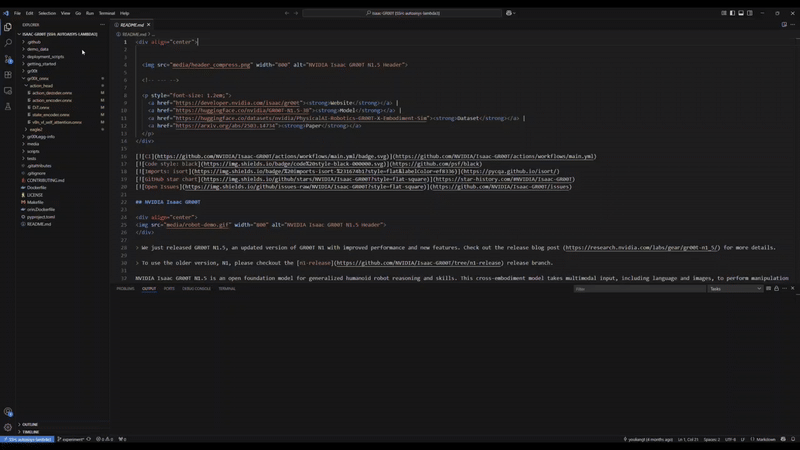Open the Extensions view icon
Screen dimensions: 800x450
pos(8,74)
